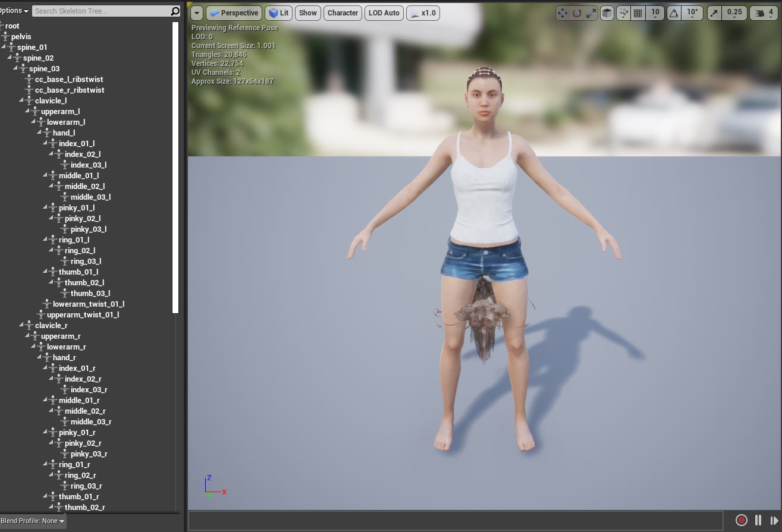
Task: Collapse the spine_03 bone in tree
Action: 16,69
